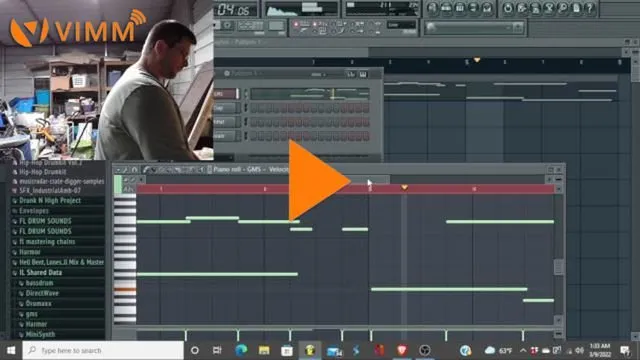Click the undo history circular-arrow icon

[x=508, y=8]
